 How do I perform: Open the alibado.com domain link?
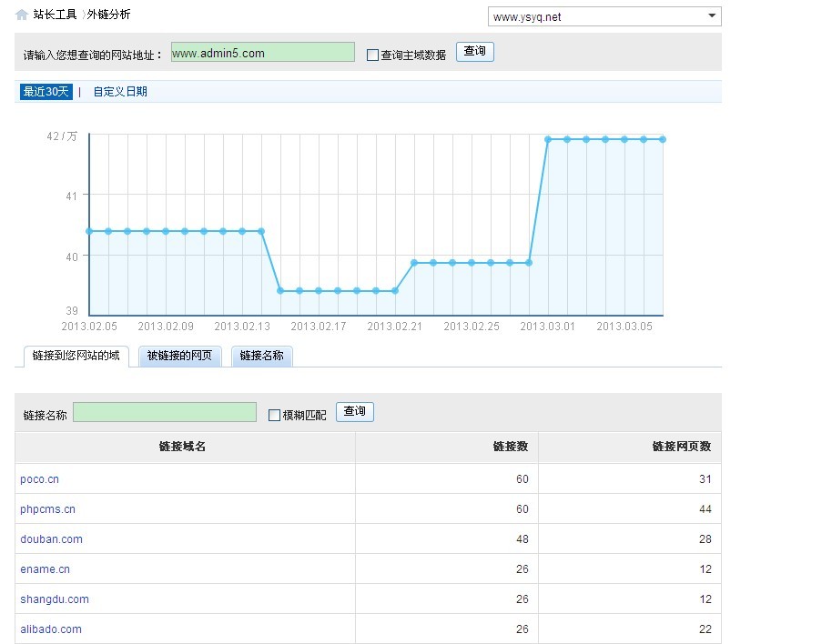(51, 629)
